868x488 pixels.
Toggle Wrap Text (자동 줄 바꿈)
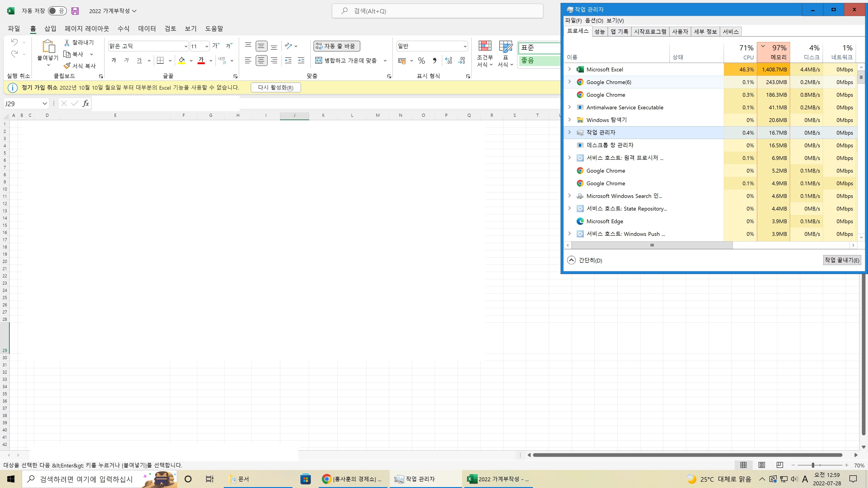(337, 46)
